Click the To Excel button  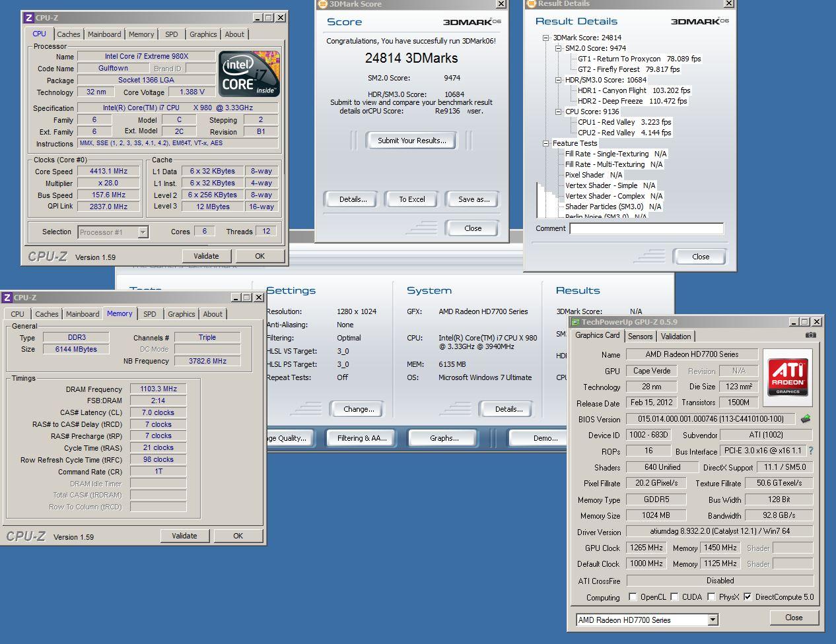coord(411,199)
